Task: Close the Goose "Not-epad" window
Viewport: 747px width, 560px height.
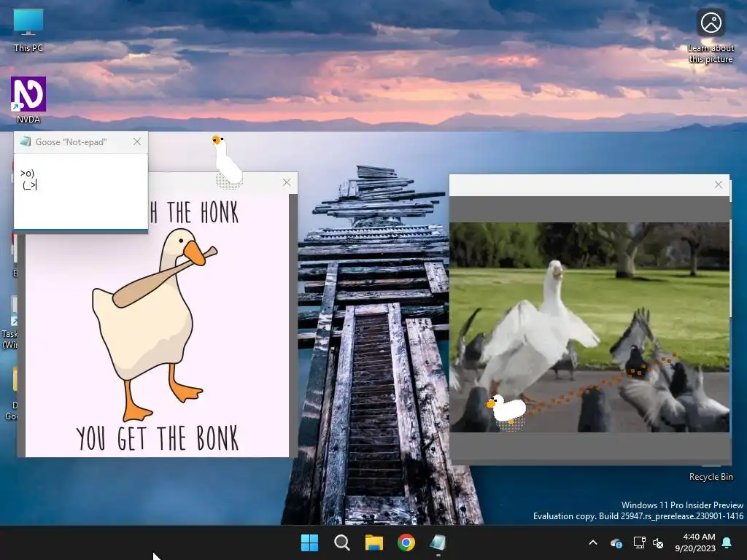Action: click(x=137, y=141)
